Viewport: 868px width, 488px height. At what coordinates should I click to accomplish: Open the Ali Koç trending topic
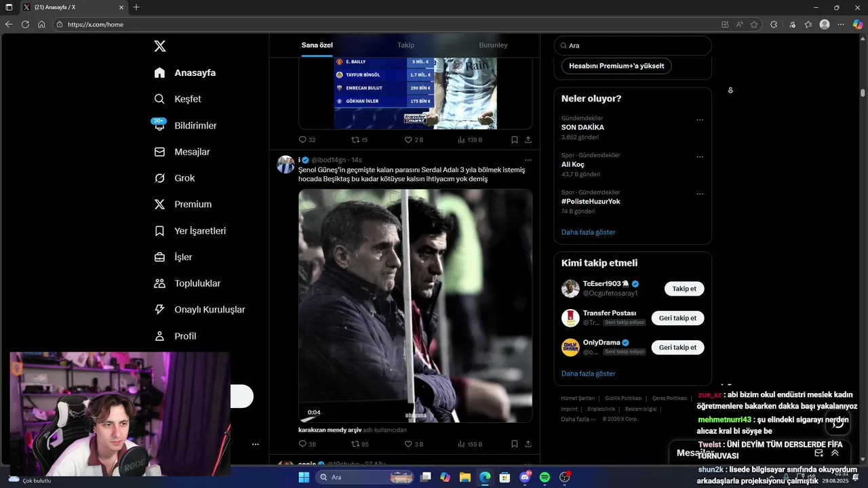572,164
